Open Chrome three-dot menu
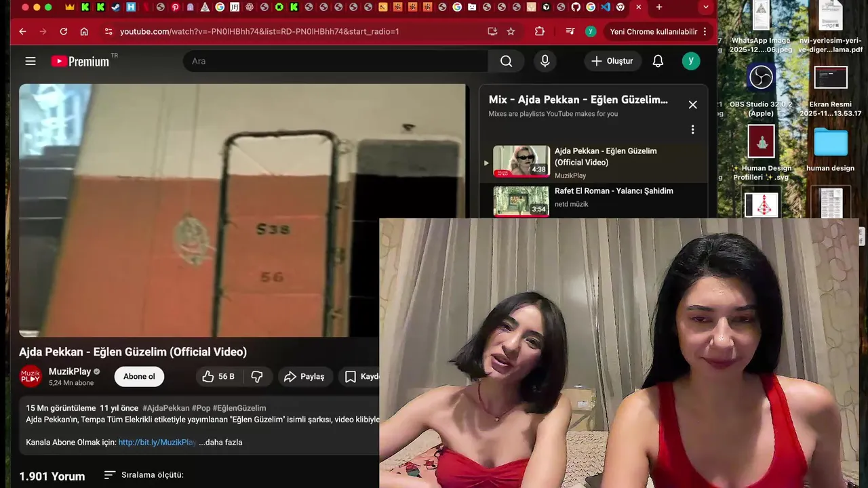The width and height of the screenshot is (868, 488). (705, 31)
